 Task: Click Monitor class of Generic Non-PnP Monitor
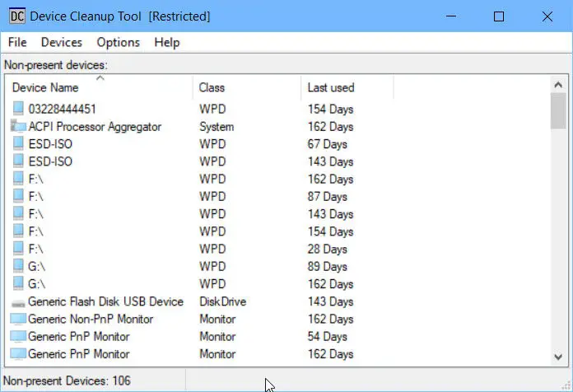[217, 320]
